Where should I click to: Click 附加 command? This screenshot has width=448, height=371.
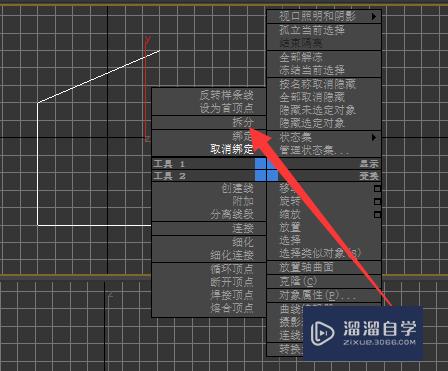coord(243,202)
